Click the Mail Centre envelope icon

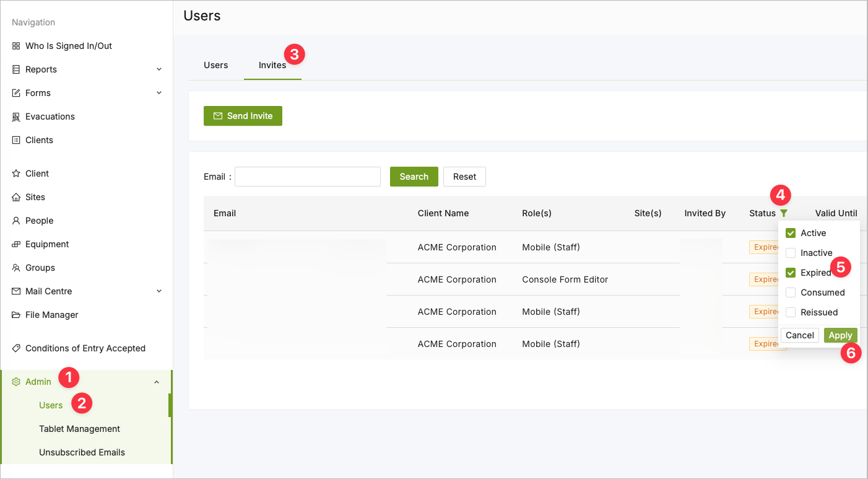[16, 291]
